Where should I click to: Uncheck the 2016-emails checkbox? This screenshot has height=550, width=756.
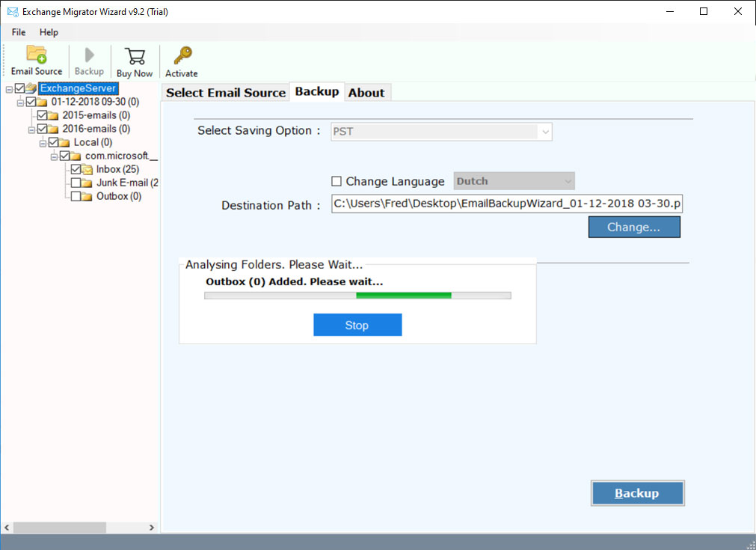pos(42,129)
